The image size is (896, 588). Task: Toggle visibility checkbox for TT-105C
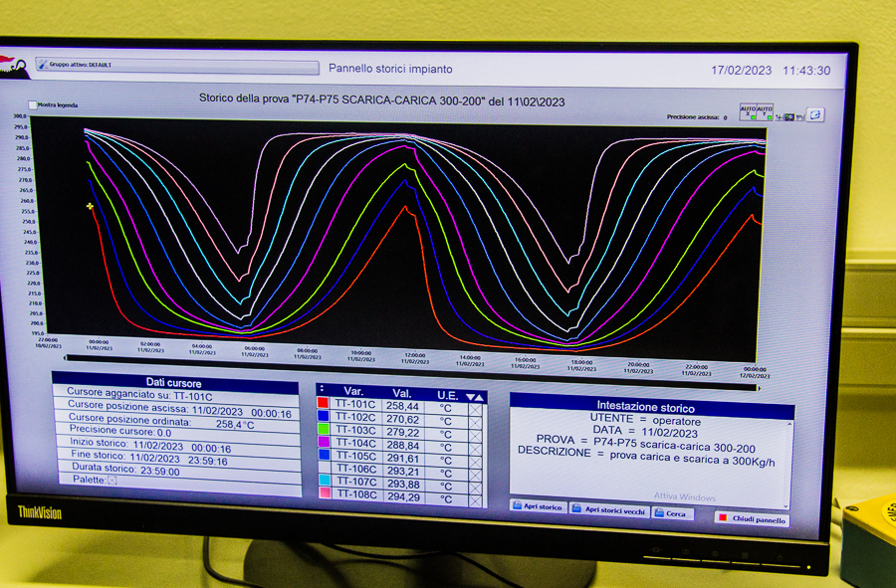[476, 463]
